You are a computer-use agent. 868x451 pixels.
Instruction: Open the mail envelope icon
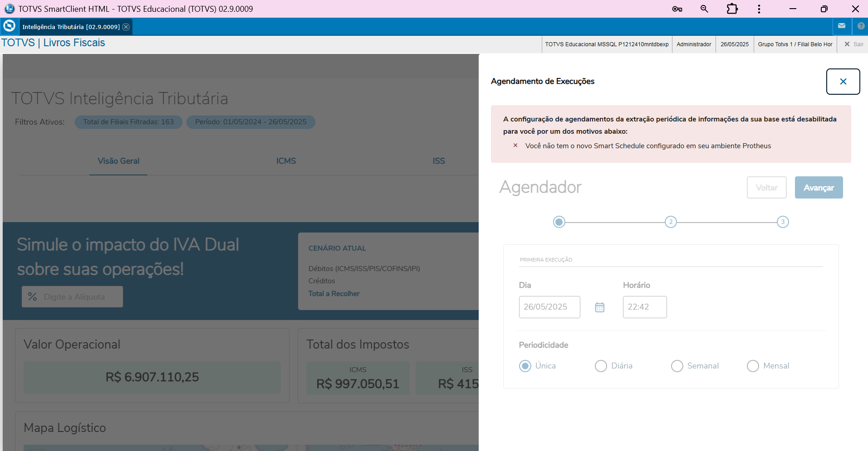842,26
